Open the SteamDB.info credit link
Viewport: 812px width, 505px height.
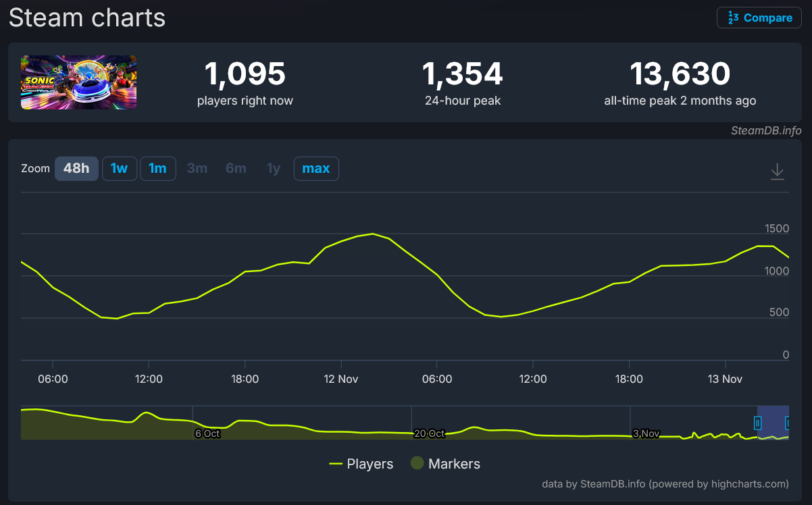coord(766,130)
